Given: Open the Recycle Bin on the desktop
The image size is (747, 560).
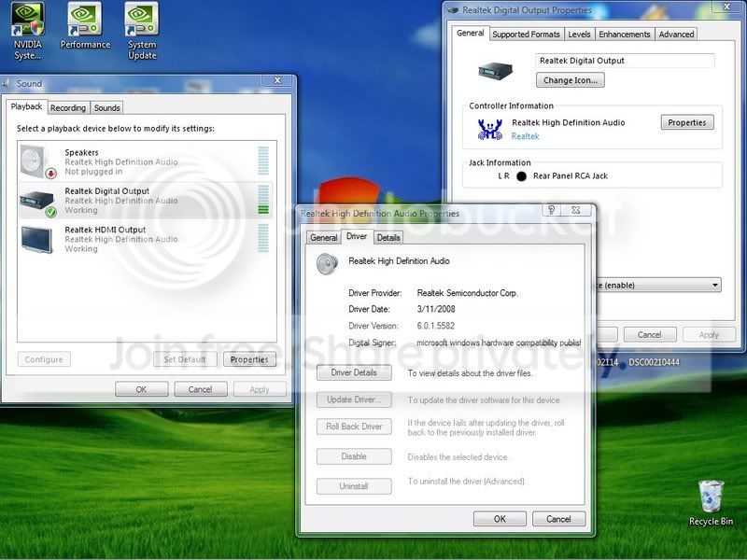Looking at the screenshot, I should 711,503.
